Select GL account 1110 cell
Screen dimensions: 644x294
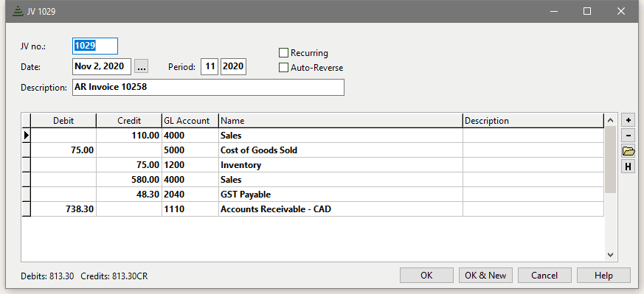point(190,209)
